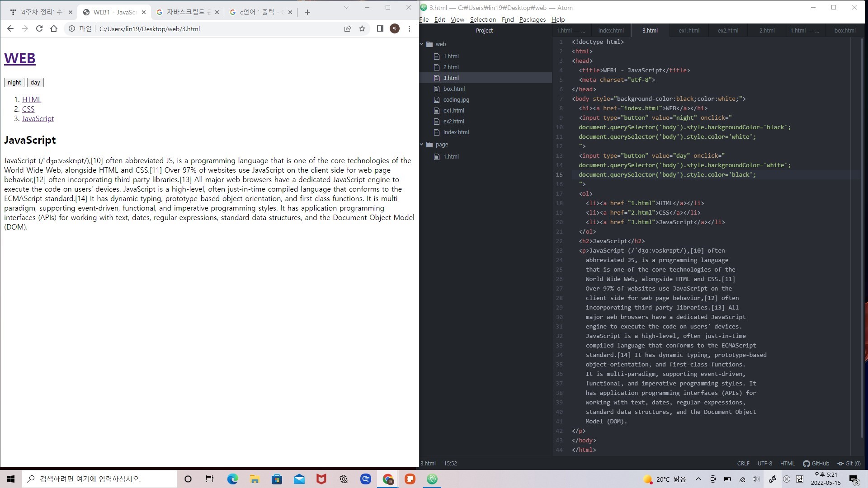Image resolution: width=868 pixels, height=488 pixels.
Task: Follow the CSS link in list
Action: [x=28, y=109]
